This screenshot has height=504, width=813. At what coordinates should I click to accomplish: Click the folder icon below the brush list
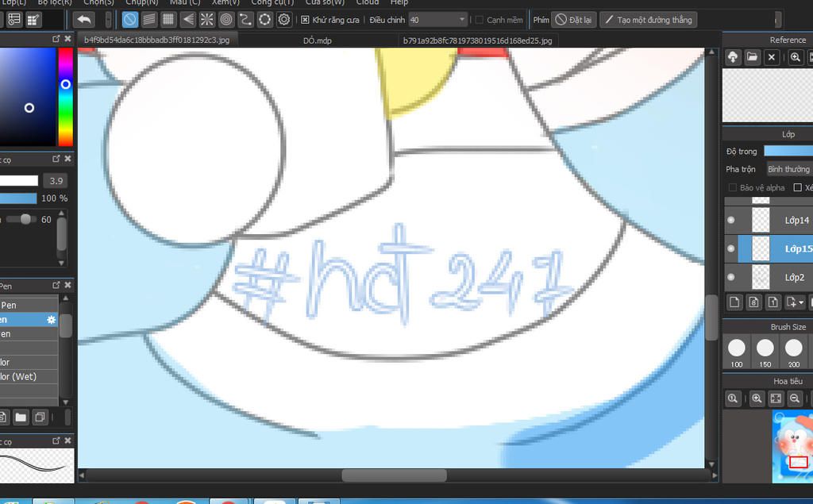coord(21,417)
